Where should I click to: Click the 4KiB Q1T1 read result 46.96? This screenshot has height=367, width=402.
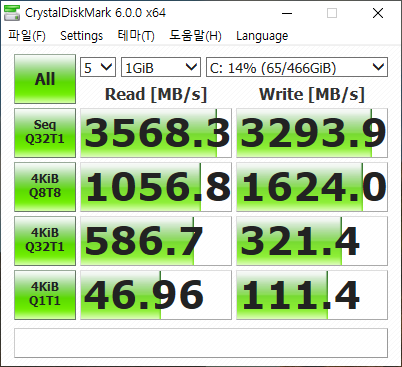156,295
